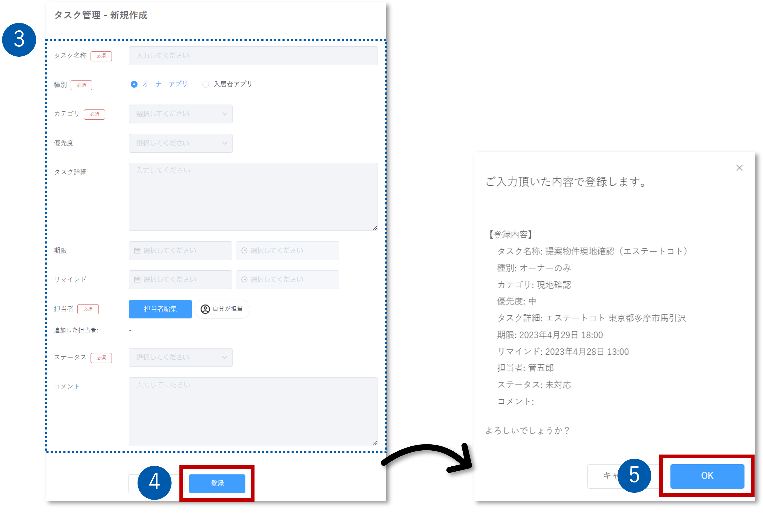Select the オーナーアプリ radio button

[x=134, y=84]
